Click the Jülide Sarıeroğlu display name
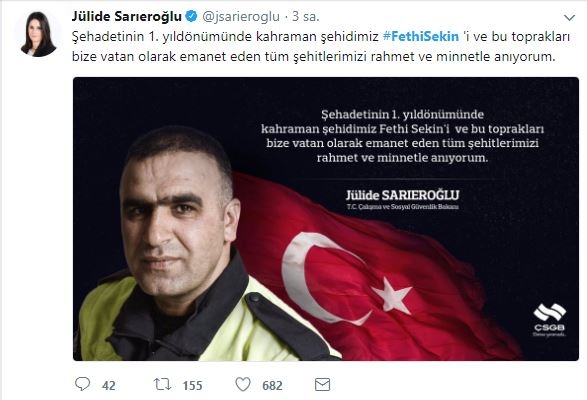 tap(127, 16)
